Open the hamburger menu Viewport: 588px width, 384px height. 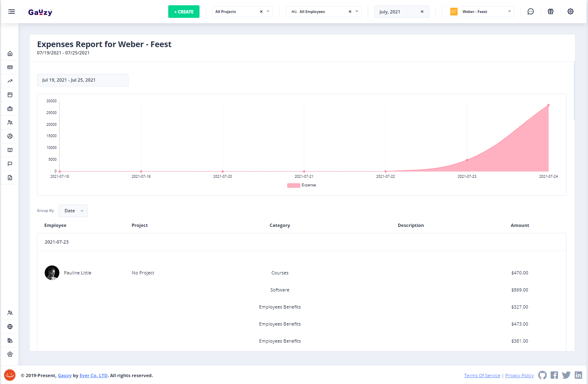11,12
